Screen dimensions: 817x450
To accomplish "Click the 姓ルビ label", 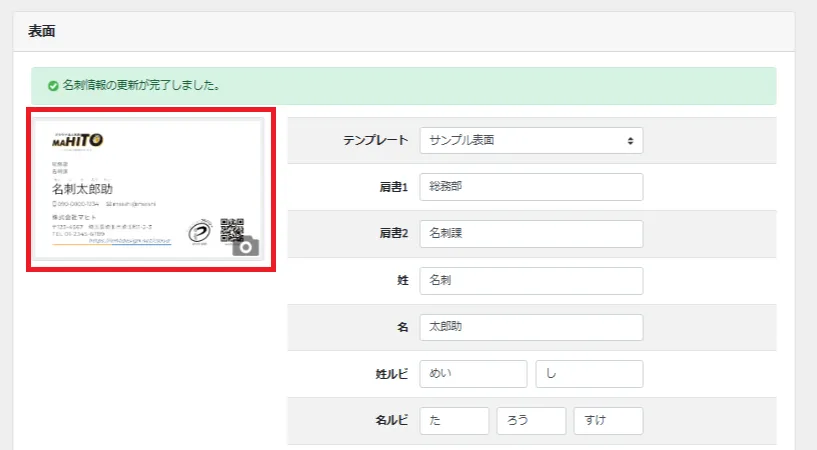I will tap(391, 374).
